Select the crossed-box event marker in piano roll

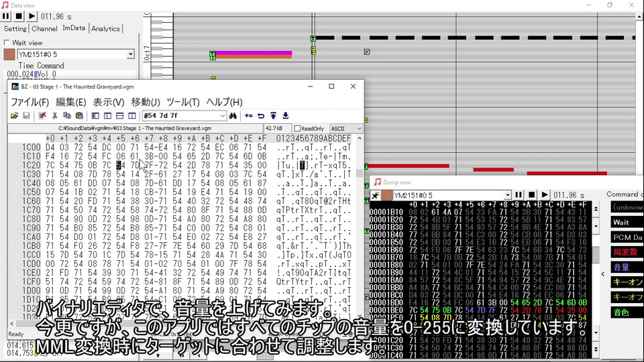point(367,52)
